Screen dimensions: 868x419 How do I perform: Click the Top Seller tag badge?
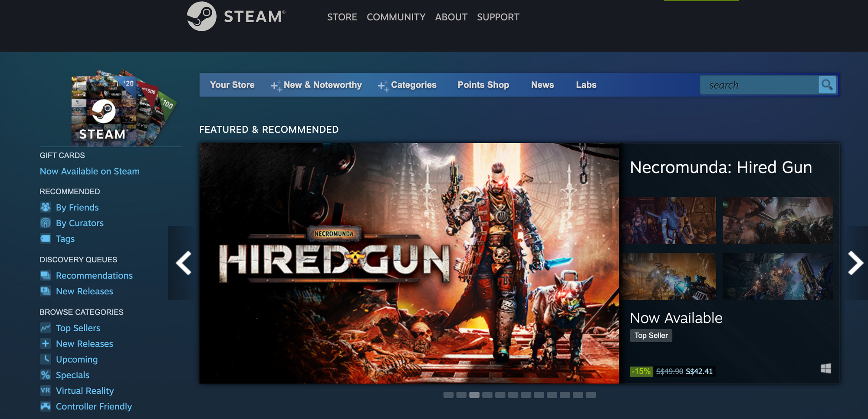coord(651,335)
